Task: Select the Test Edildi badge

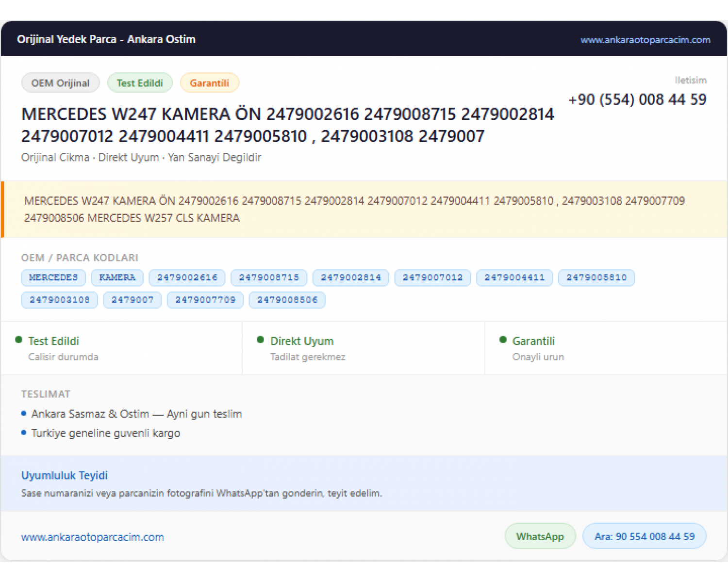Action: [140, 83]
